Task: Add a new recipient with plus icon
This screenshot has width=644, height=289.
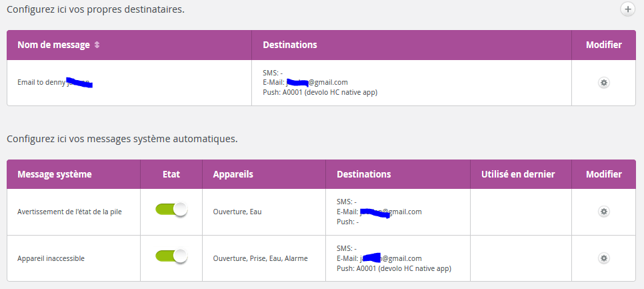Action: [627, 9]
